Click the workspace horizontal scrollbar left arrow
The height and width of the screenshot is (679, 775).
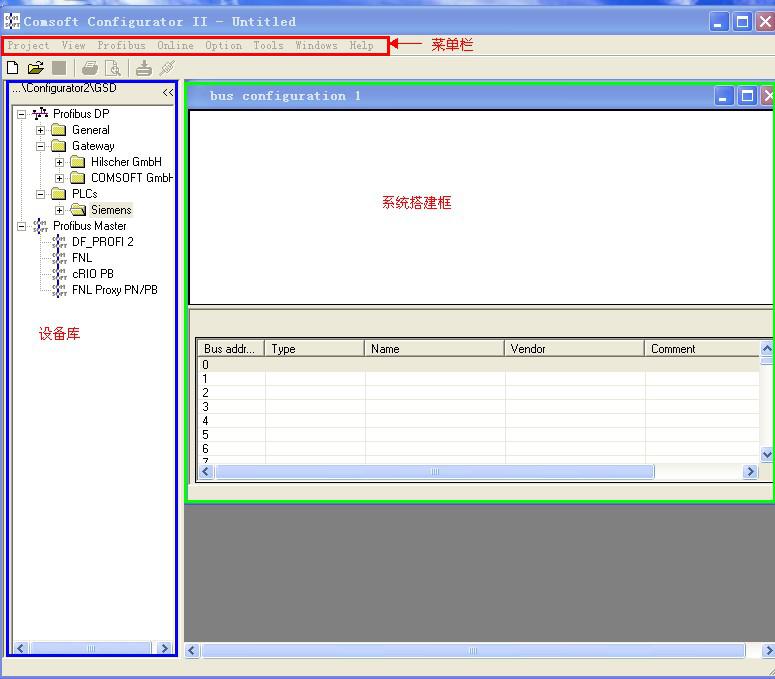click(192, 650)
